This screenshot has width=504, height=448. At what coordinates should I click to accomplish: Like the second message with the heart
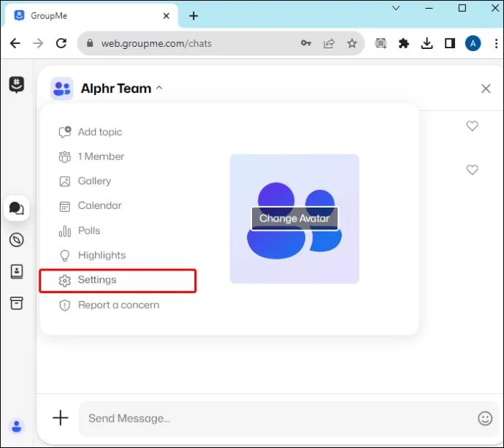click(472, 170)
